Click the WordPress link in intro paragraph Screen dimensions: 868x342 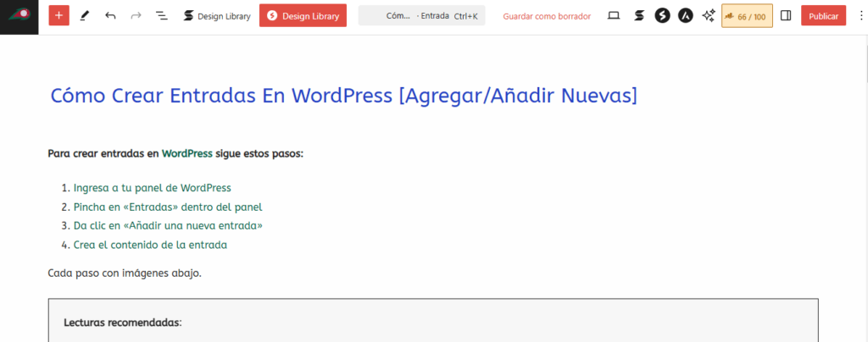click(187, 153)
